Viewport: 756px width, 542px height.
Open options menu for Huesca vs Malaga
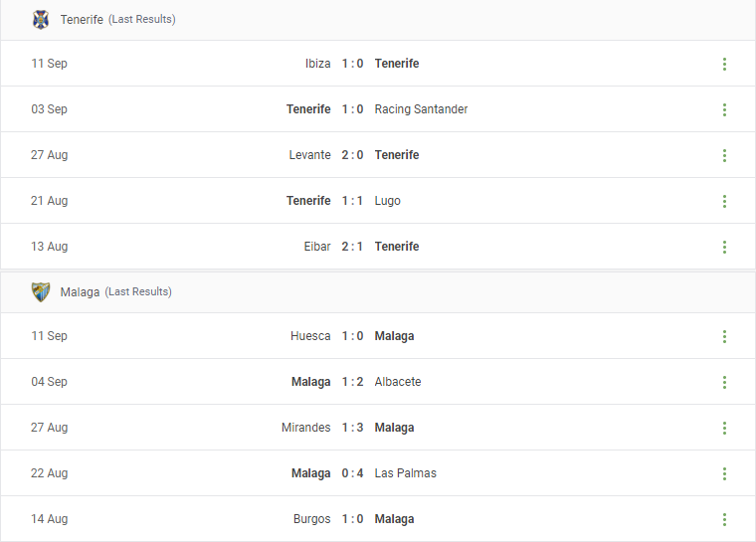pyautogui.click(x=724, y=336)
